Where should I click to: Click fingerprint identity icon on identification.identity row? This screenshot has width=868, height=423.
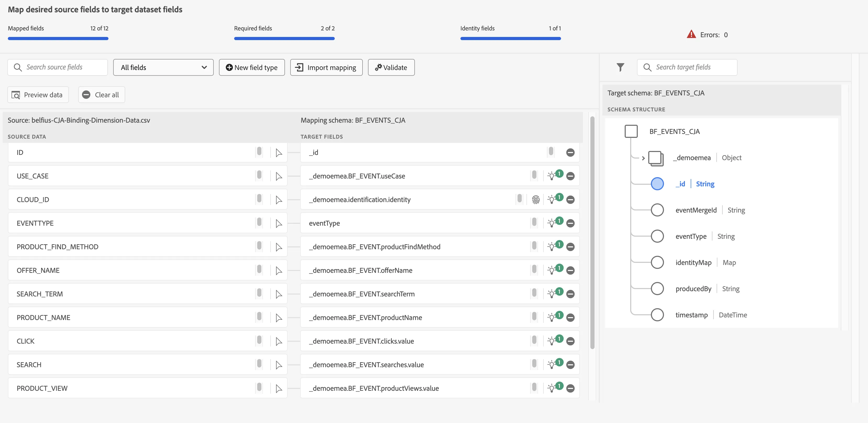click(x=535, y=199)
